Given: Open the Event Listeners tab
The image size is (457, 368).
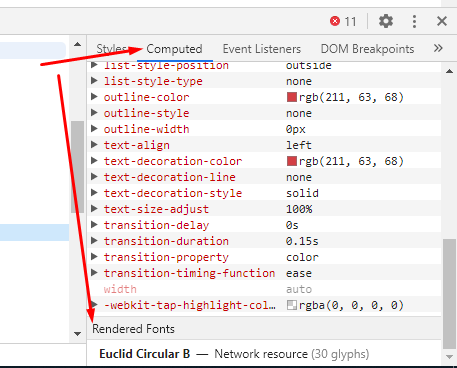Looking at the screenshot, I should (x=262, y=49).
